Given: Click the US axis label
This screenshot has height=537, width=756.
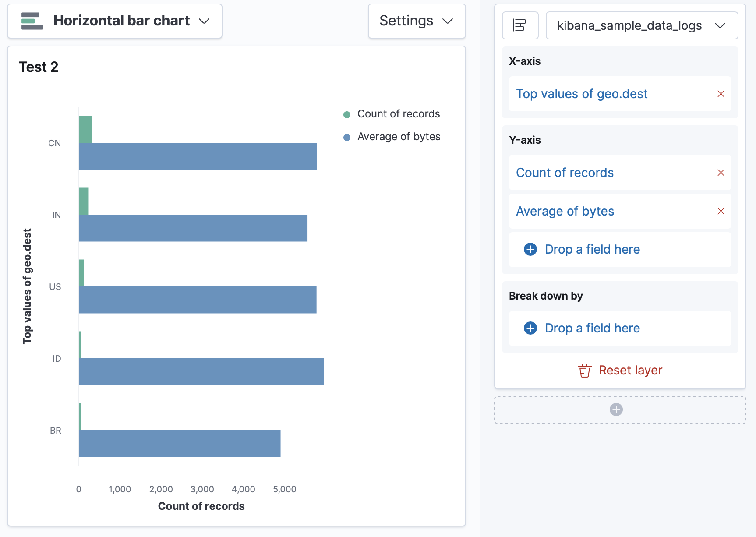Looking at the screenshot, I should click(x=55, y=287).
